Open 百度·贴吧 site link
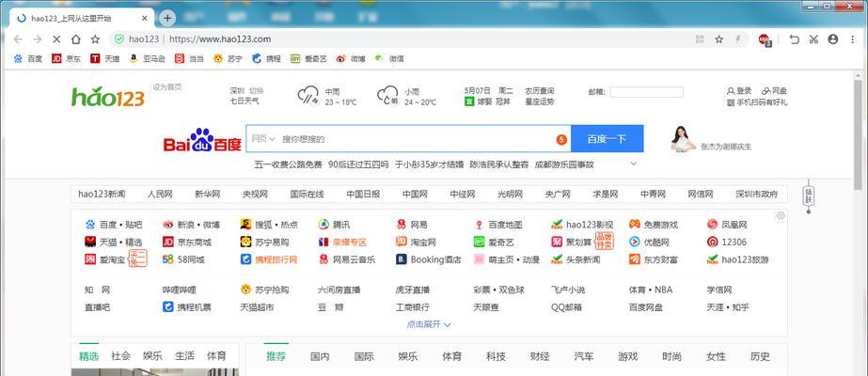The height and width of the screenshot is (376, 868). click(114, 225)
